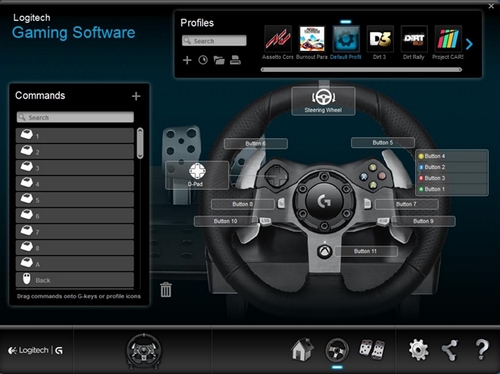Click the print profile icon
This screenshot has width=500, height=374.
235,60
